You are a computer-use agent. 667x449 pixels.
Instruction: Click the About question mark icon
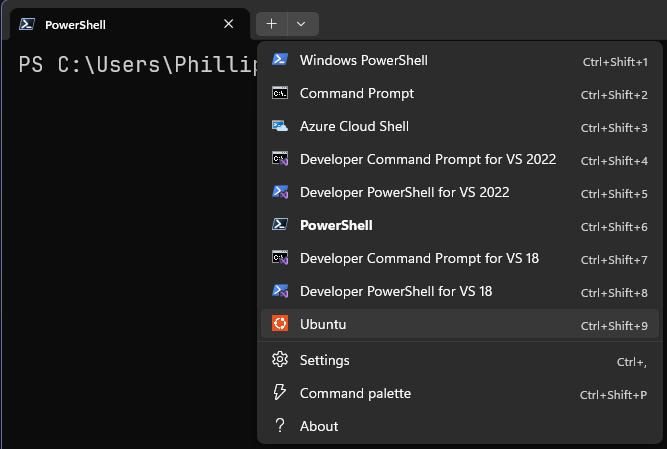(279, 425)
